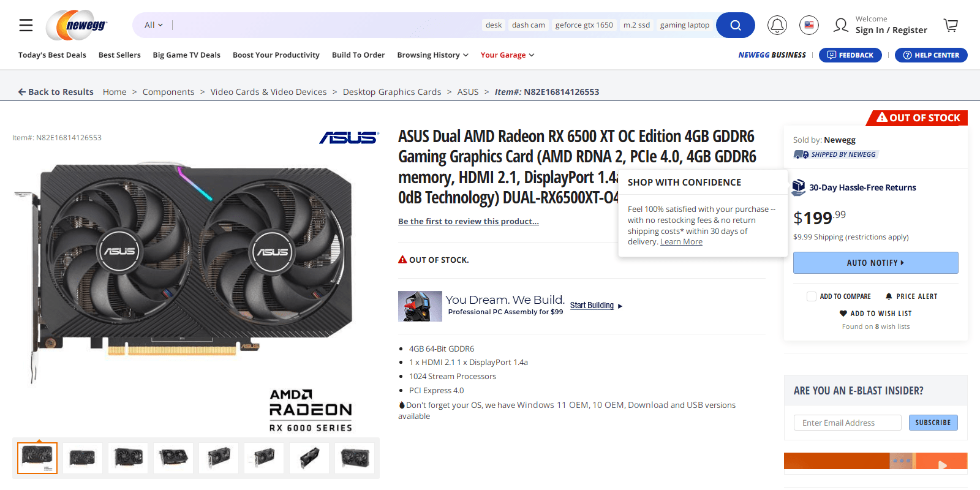Open the notifications bell icon
980x490 pixels.
coord(777,25)
